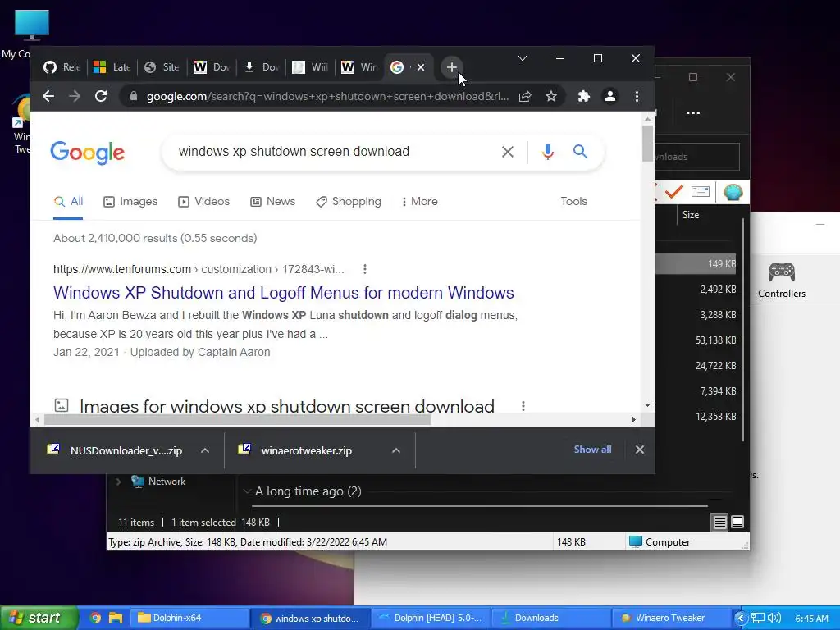Switch to Winaero Tweaker taskbar button
This screenshot has width=840, height=630.
672,618
